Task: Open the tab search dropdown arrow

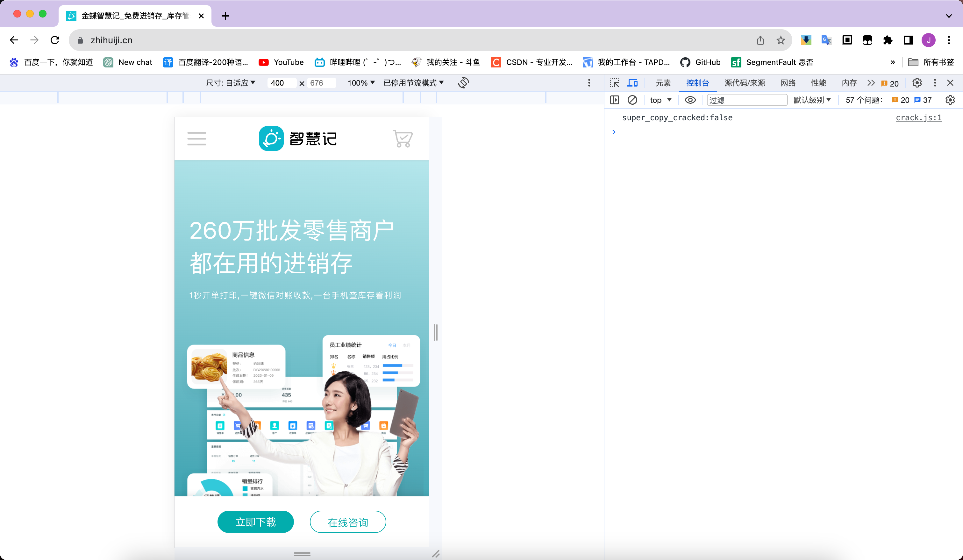Action: (949, 16)
